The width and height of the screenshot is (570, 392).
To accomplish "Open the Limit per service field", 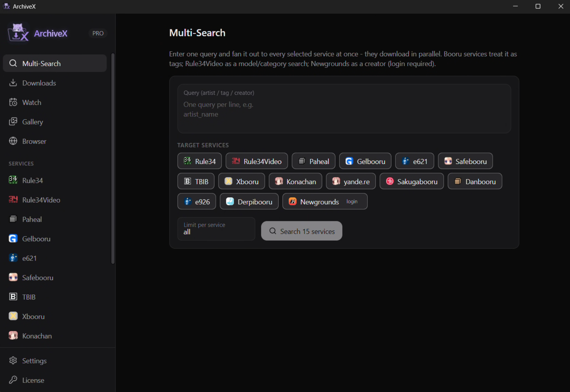I will 216,229.
